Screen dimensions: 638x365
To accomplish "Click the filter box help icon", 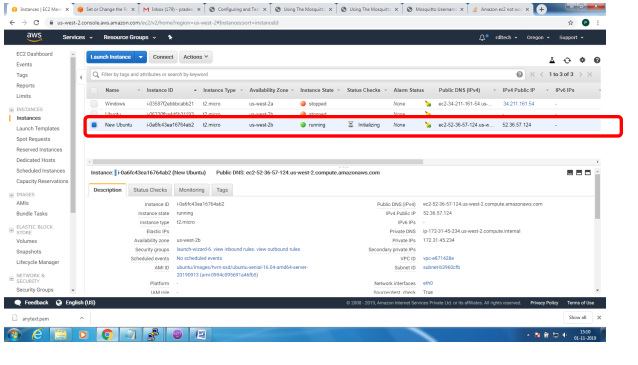I will 520,74.
